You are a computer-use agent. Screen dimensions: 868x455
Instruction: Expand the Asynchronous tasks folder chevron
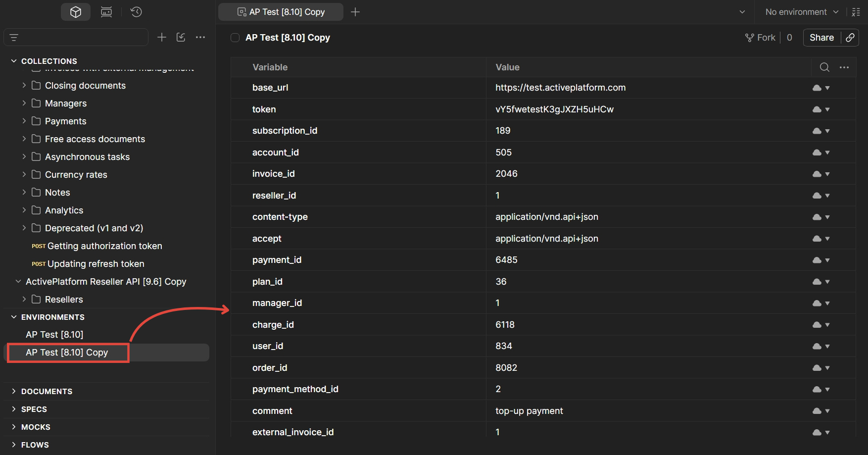tap(24, 156)
